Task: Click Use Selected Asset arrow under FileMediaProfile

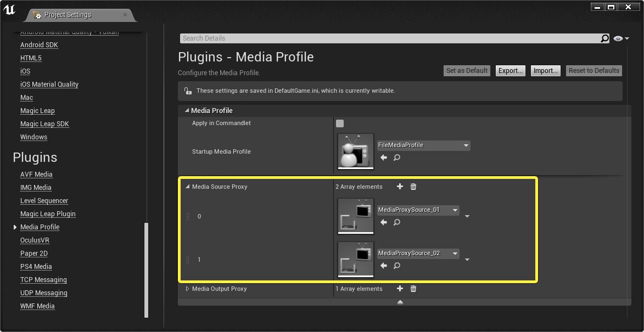Action: point(383,157)
